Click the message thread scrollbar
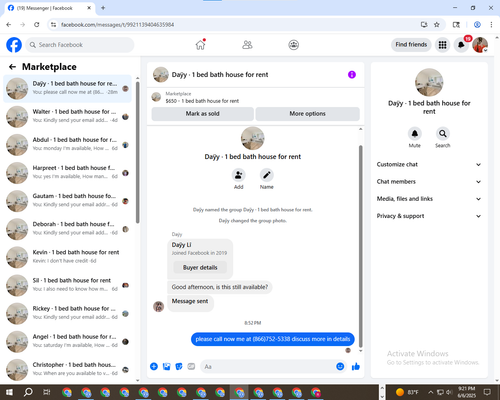The width and height of the screenshot is (500, 400). (x=360, y=247)
